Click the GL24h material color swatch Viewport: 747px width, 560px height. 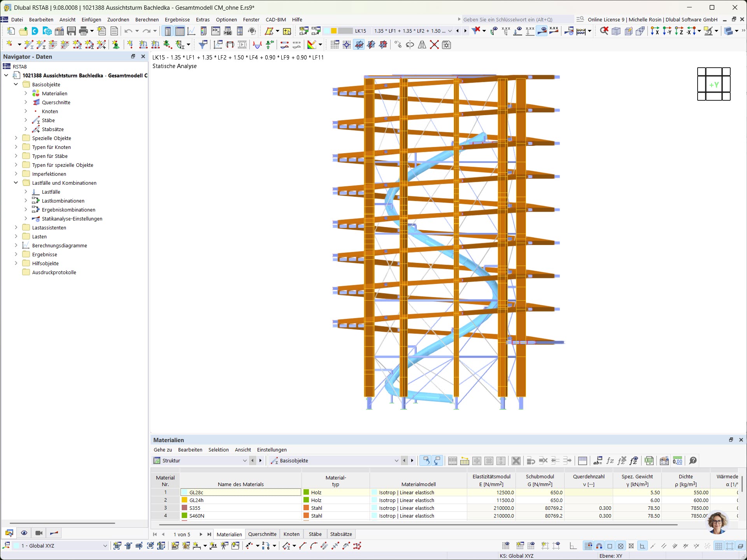coord(184,500)
